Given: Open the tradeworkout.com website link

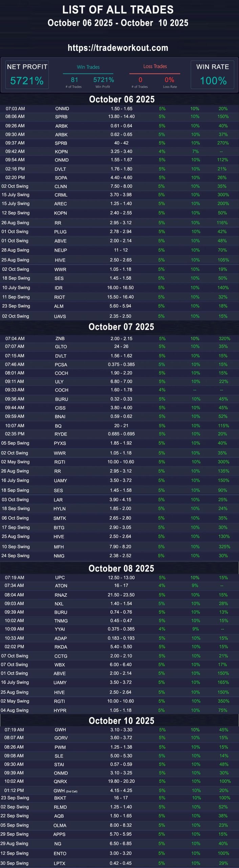Looking at the screenshot, I should (118, 48).
